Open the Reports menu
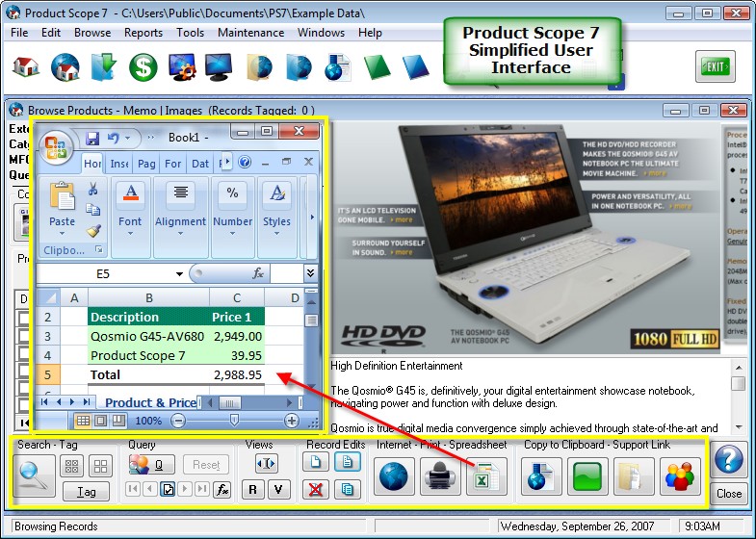 tap(143, 33)
